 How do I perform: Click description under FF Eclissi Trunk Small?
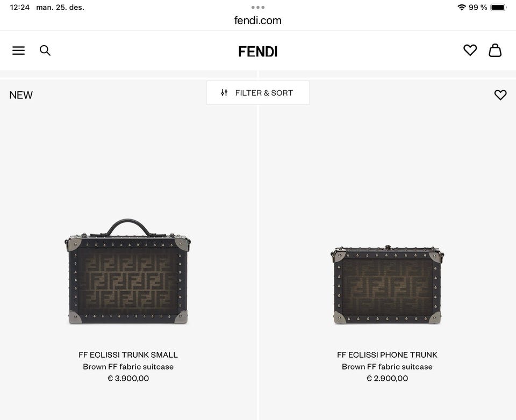point(128,366)
